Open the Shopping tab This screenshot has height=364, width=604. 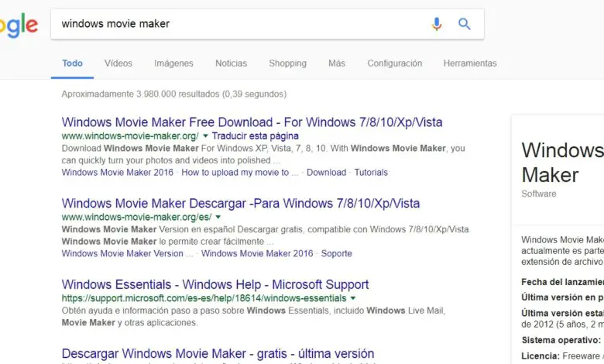[288, 64]
